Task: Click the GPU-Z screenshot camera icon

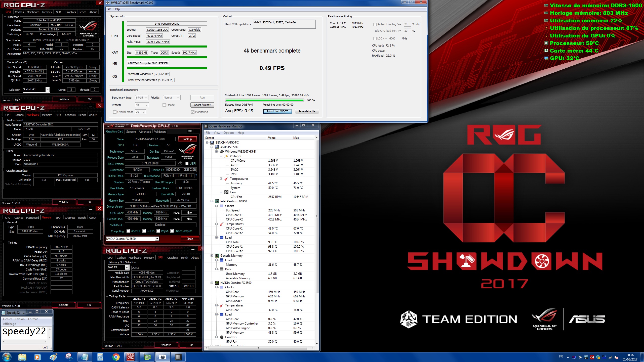Action: click(190, 131)
